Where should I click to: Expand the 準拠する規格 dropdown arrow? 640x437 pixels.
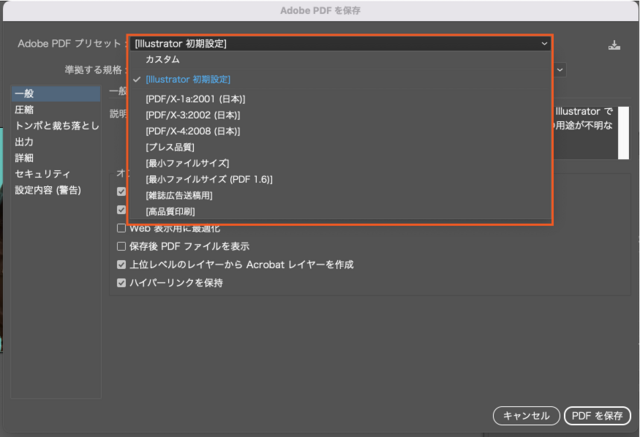click(x=560, y=70)
